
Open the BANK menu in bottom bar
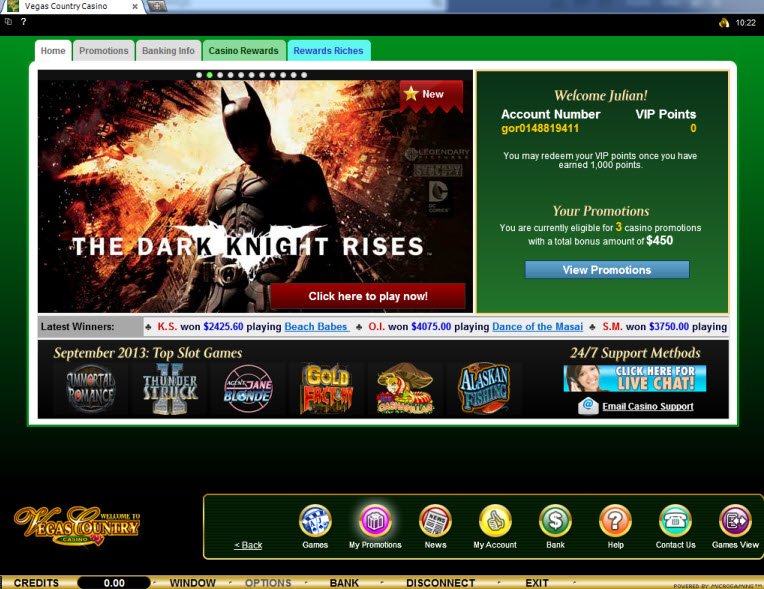344,583
